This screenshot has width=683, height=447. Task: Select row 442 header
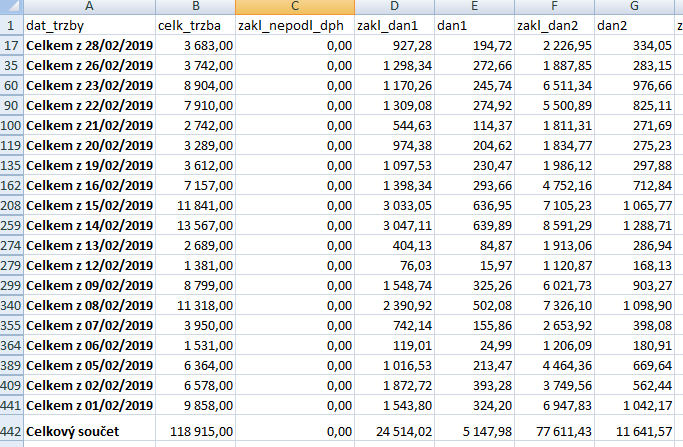[11, 431]
